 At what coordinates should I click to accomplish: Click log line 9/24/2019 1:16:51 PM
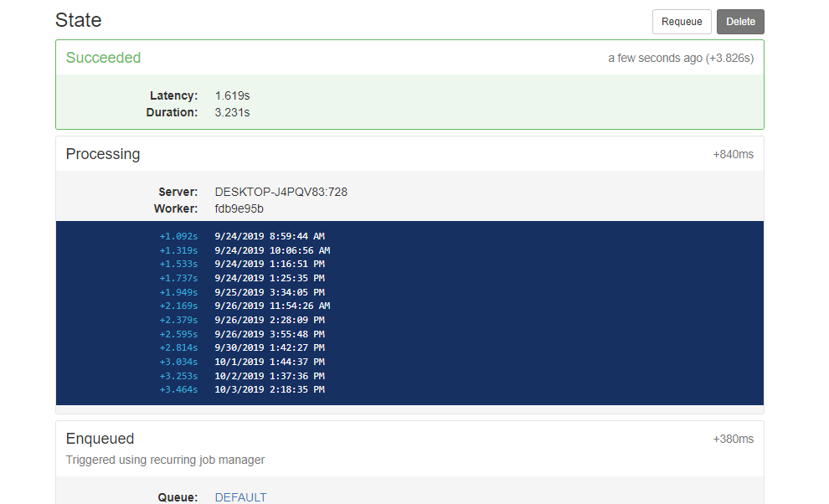(270, 264)
